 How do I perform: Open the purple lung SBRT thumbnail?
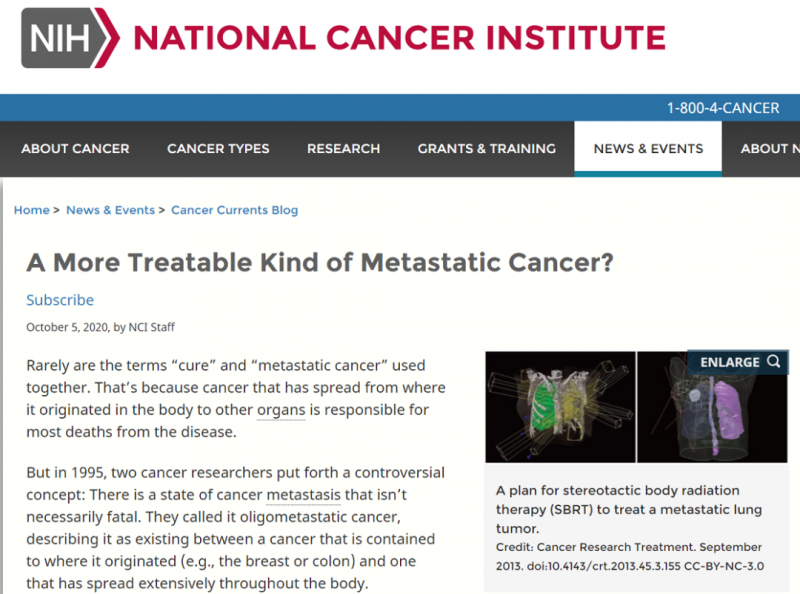pyautogui.click(x=712, y=408)
